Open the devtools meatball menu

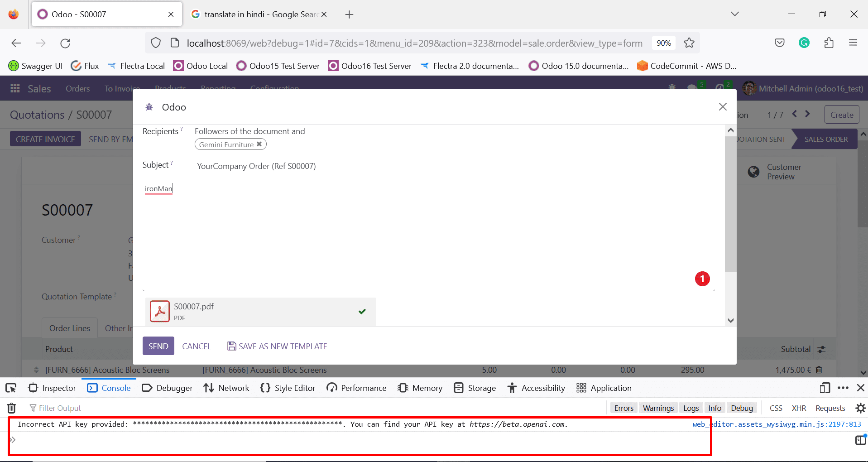tap(843, 388)
